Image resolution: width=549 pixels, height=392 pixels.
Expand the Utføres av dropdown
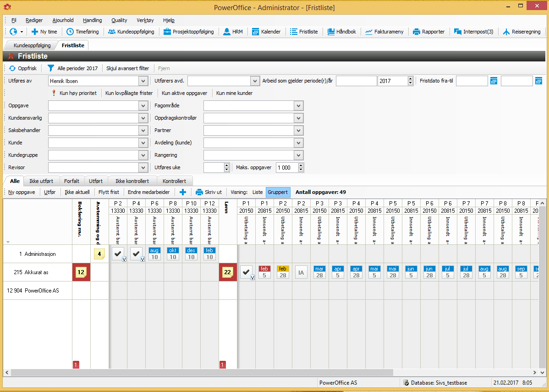tap(143, 81)
